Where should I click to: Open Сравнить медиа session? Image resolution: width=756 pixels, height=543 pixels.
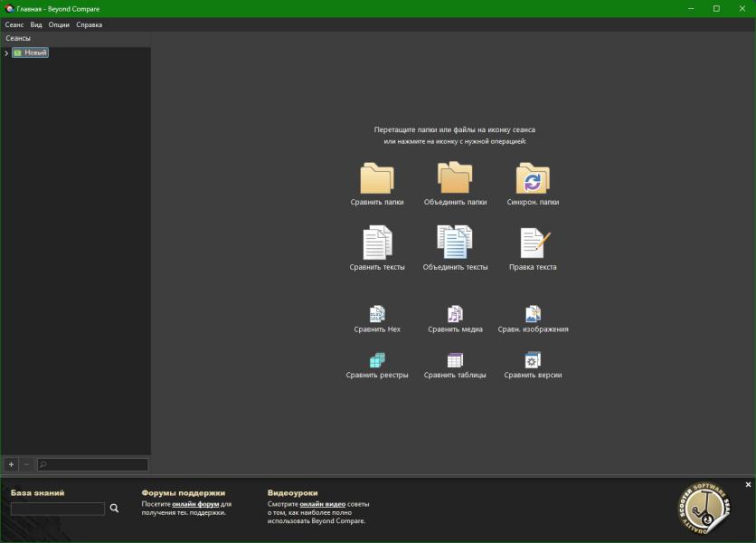click(x=455, y=314)
